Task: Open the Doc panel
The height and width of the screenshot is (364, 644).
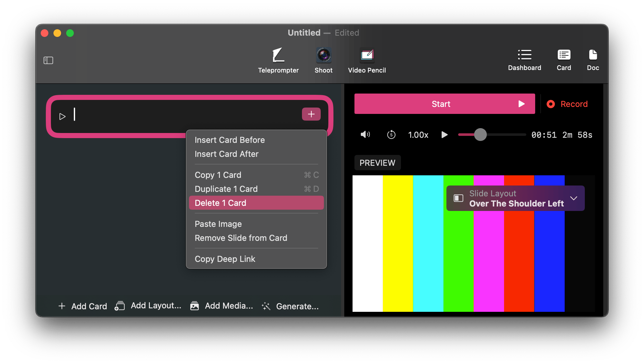Action: pyautogui.click(x=593, y=60)
